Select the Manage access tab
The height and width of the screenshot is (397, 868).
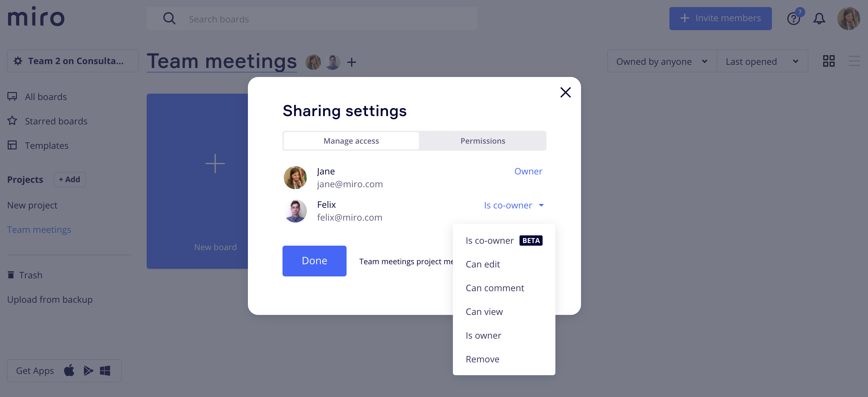(x=351, y=141)
